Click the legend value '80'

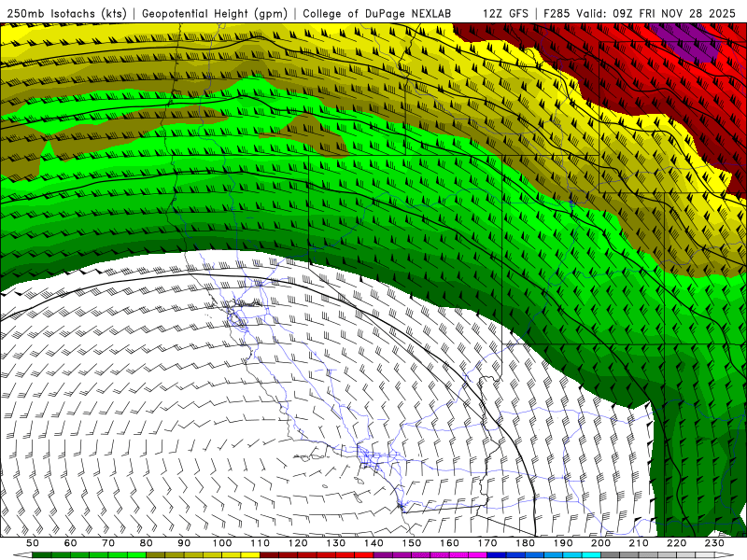[147, 543]
